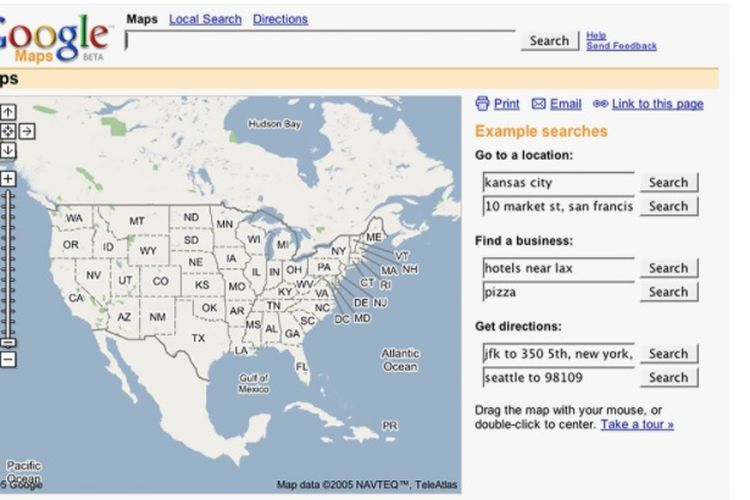Pan the map right with arrow
The height and width of the screenshot is (500, 750).
pos(27,131)
